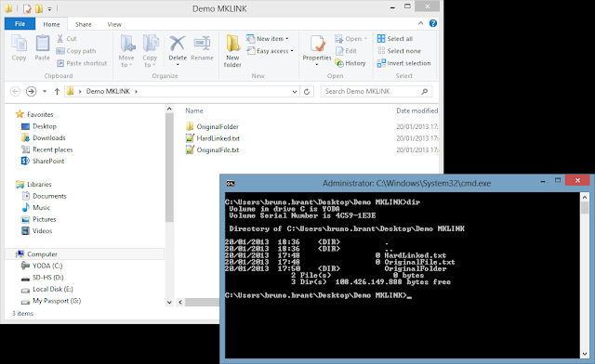Screen dimensions: 595x364
Task: Select the HardLinked.txt file
Action: click(x=218, y=138)
